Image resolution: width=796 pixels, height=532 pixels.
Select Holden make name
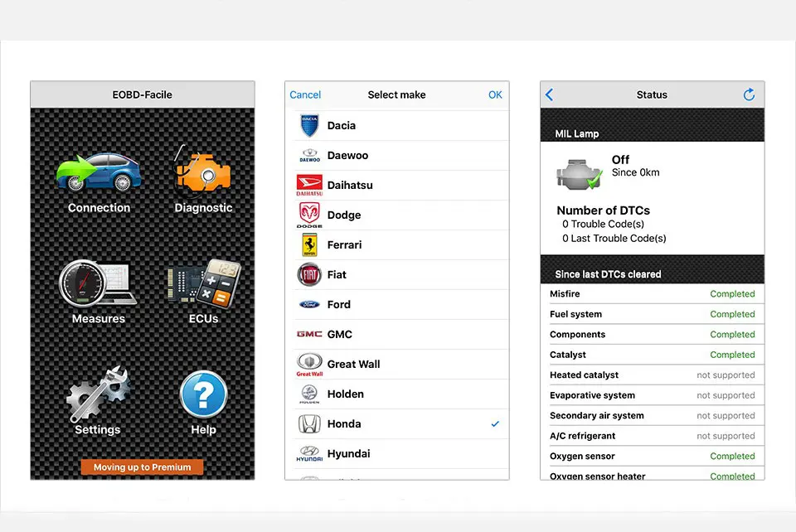pos(345,394)
